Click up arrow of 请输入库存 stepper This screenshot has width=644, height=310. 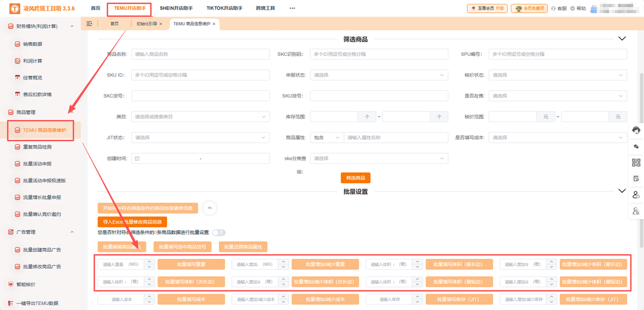[417, 297]
